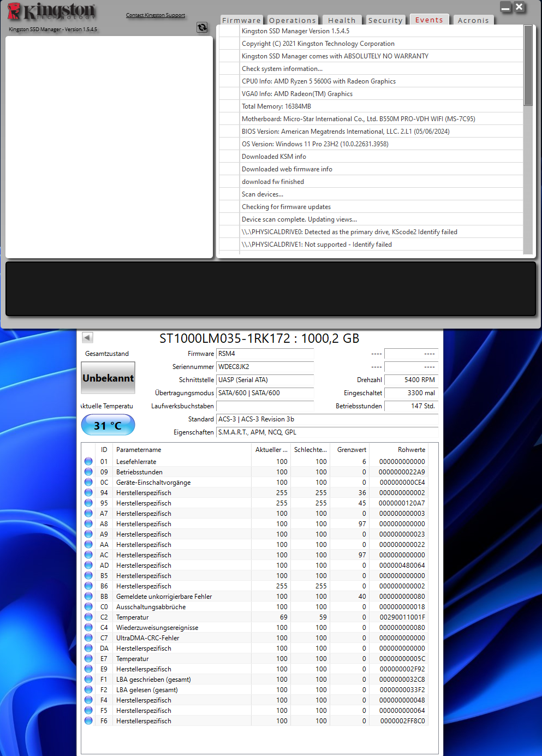Click the Grenzwert column header
Image resolution: width=542 pixels, height=756 pixels.
[350, 450]
